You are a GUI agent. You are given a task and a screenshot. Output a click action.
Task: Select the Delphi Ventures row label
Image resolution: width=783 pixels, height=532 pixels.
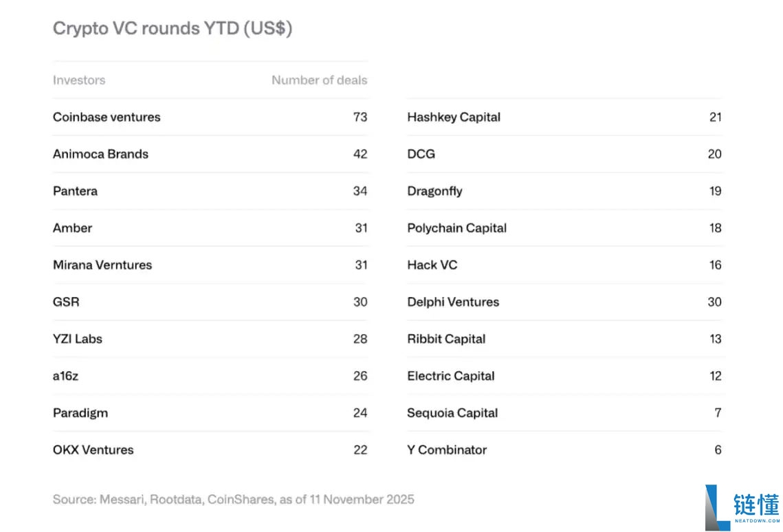click(453, 302)
